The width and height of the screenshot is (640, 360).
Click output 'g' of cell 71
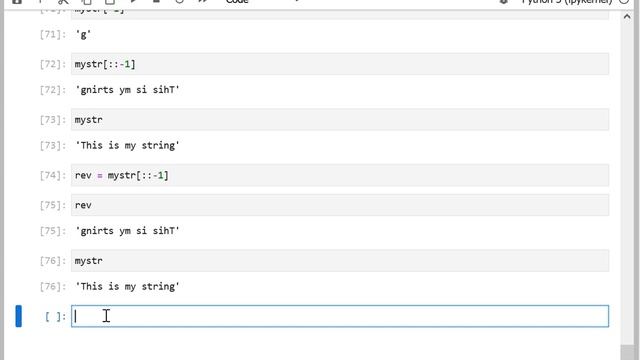[83, 35]
